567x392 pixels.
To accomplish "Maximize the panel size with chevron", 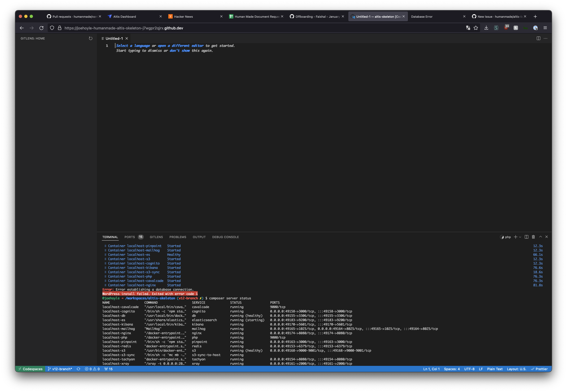I will 541,237.
